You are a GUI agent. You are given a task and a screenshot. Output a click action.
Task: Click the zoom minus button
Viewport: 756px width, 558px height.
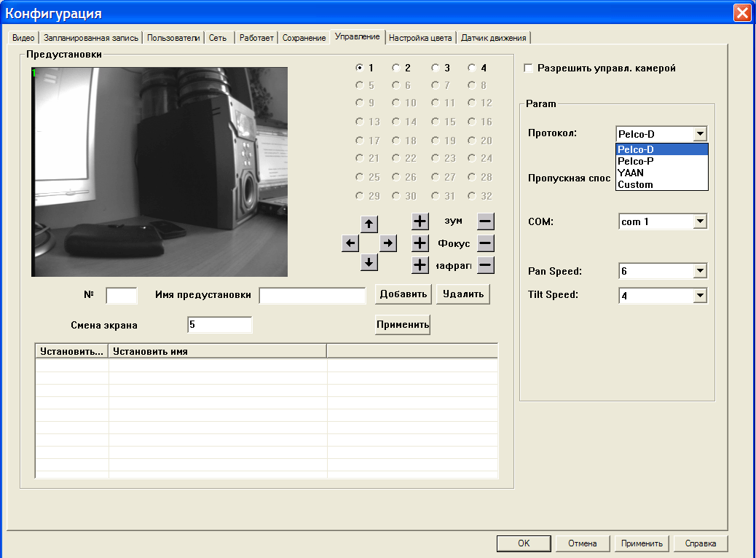coord(486,221)
